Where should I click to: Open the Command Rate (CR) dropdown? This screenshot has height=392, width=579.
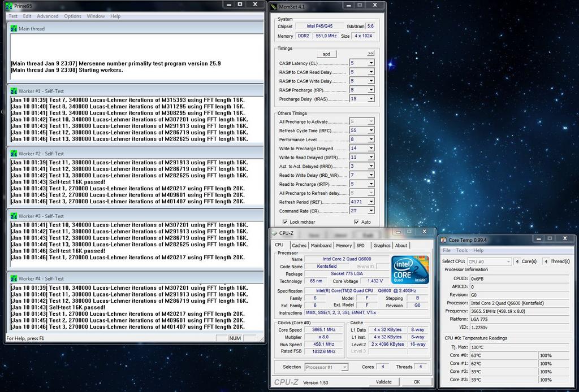(x=371, y=211)
